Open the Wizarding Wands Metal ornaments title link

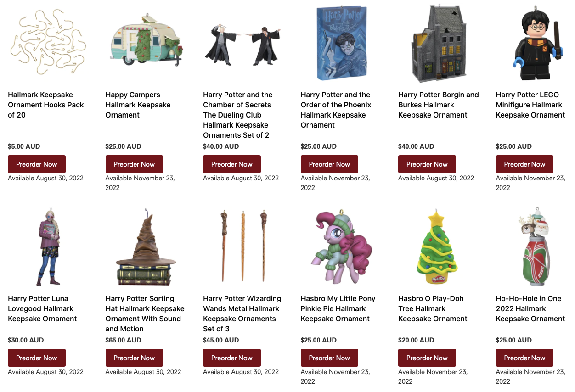(242, 314)
